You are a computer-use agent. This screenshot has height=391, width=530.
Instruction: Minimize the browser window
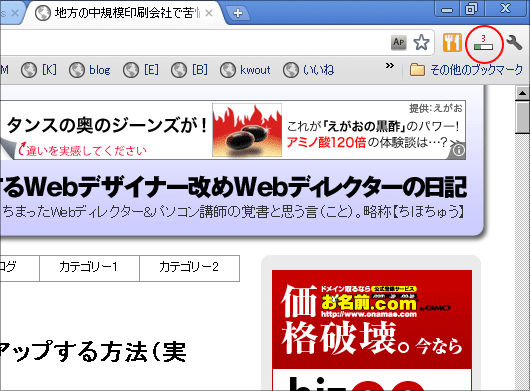pyautogui.click(x=447, y=9)
